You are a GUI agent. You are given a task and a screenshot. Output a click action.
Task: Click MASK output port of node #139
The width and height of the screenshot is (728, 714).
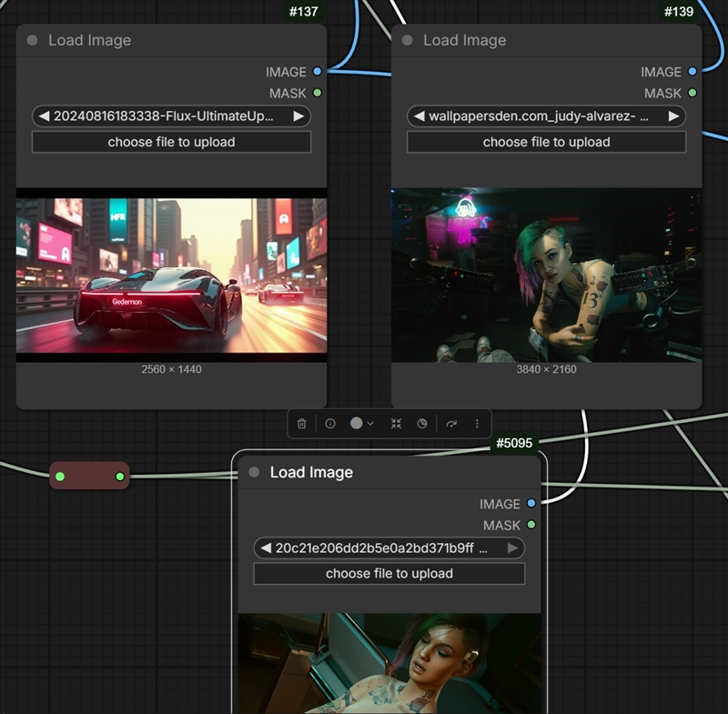click(x=693, y=93)
